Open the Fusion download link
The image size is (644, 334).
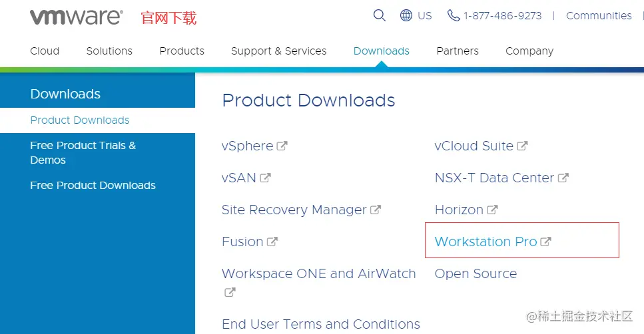pyautogui.click(x=242, y=242)
